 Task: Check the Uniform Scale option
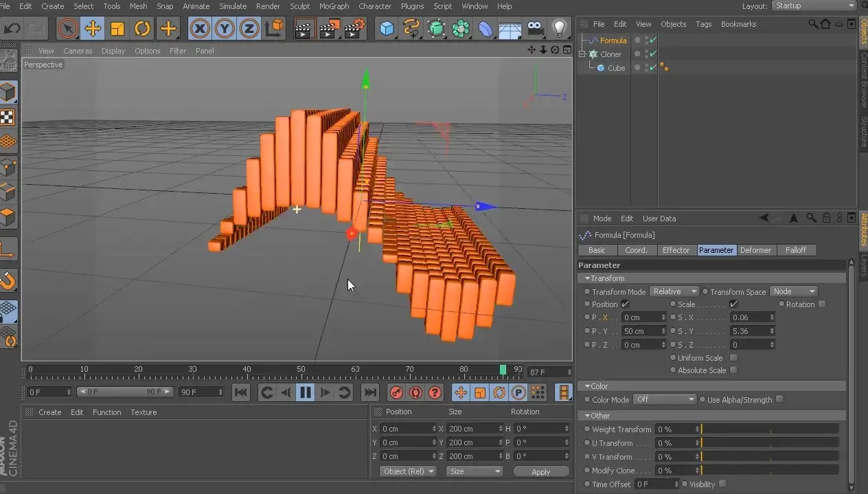point(733,358)
